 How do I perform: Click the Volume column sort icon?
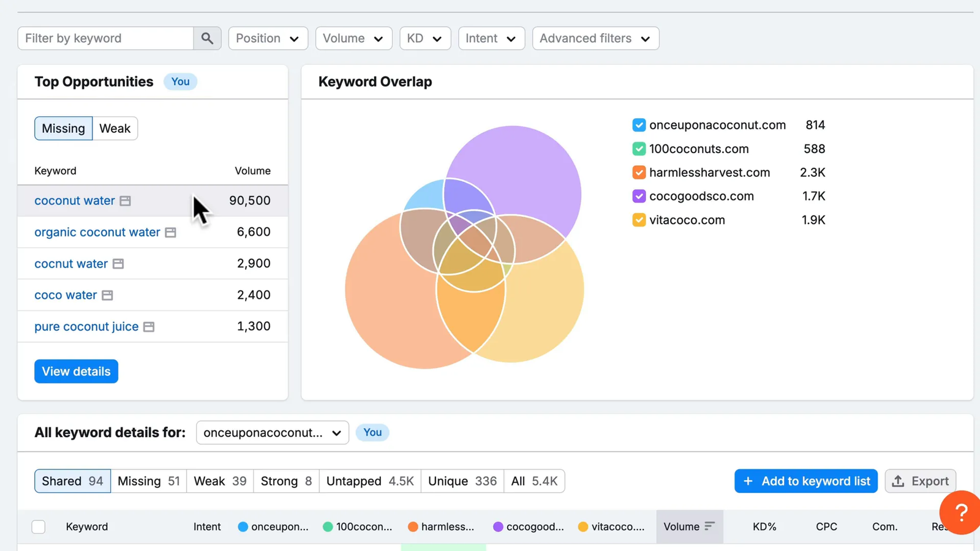pyautogui.click(x=709, y=526)
